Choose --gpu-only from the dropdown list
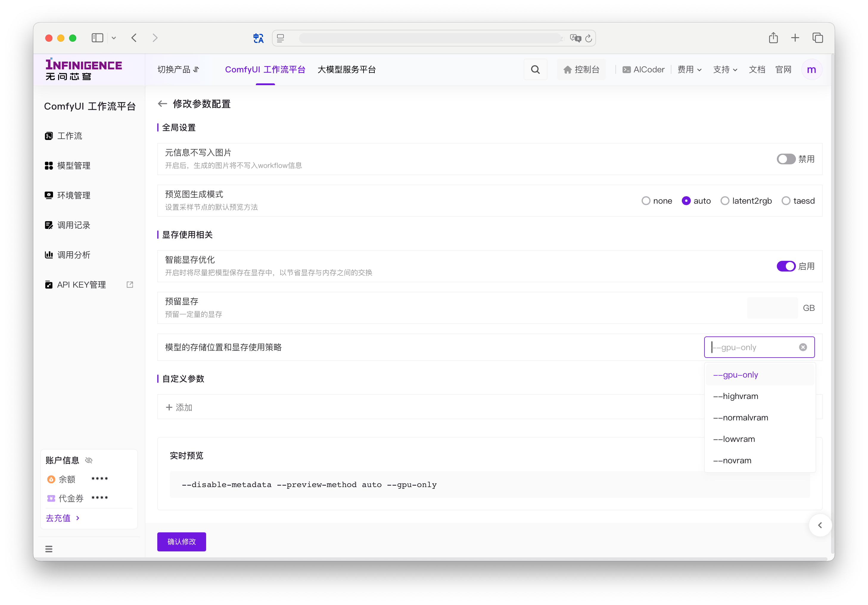The height and width of the screenshot is (605, 868). pos(760,375)
